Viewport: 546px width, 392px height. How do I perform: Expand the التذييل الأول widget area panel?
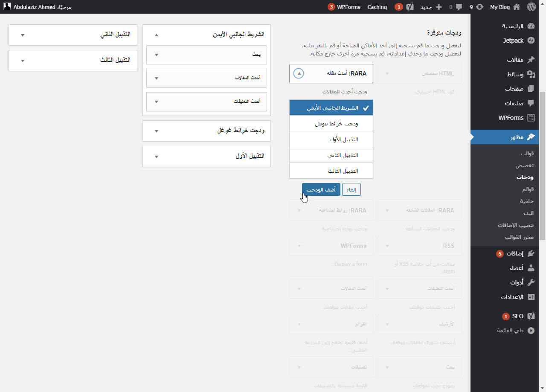tap(156, 157)
